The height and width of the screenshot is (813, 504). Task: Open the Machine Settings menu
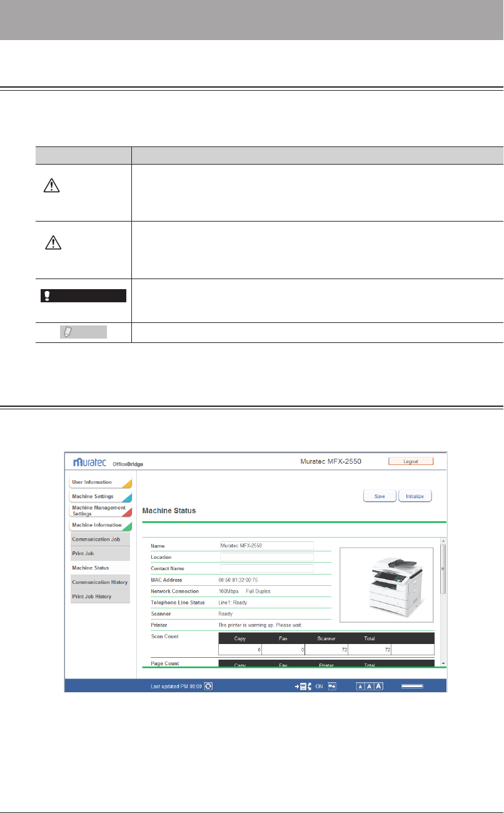pos(100,496)
